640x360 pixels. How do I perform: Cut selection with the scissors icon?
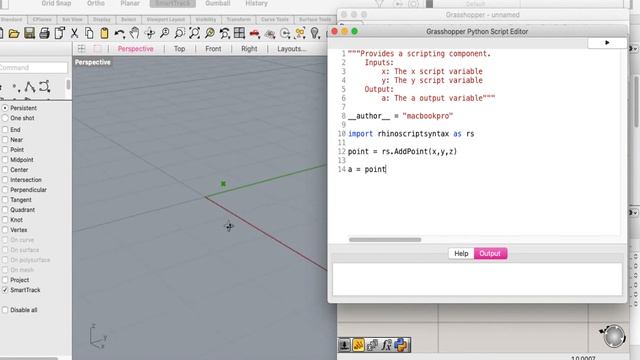74,33
